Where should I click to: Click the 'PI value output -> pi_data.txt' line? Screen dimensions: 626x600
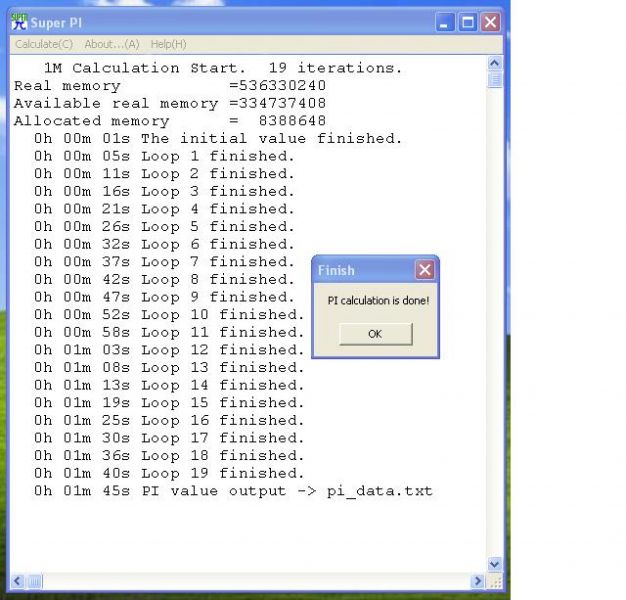coord(233,491)
